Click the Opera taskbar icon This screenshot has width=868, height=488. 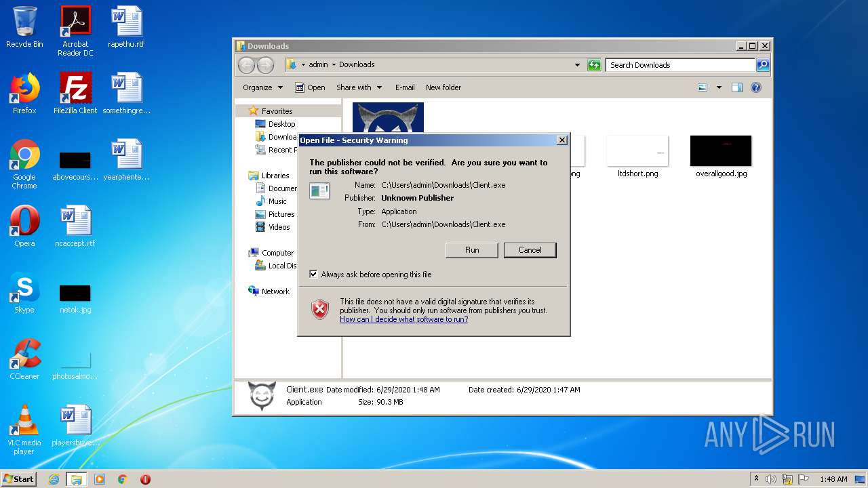coord(145,479)
